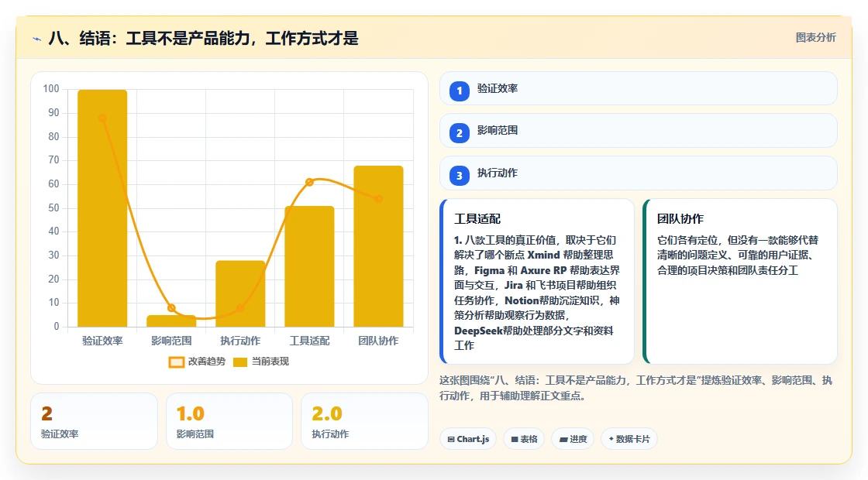This screenshot has height=480, width=868.
Task: Click the blue number 3 badge
Action: pyautogui.click(x=459, y=175)
